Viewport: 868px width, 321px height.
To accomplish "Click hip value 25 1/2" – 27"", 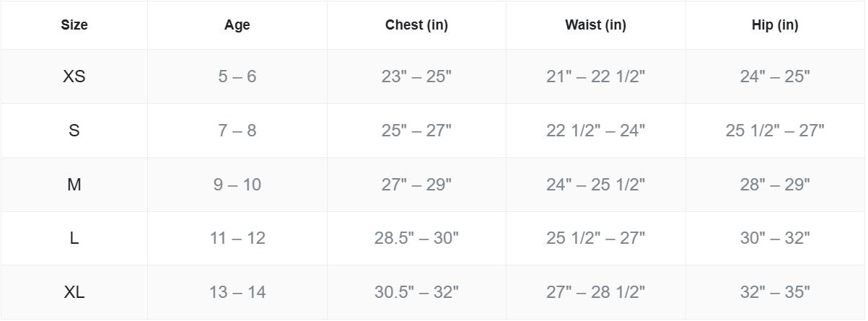I will [775, 131].
